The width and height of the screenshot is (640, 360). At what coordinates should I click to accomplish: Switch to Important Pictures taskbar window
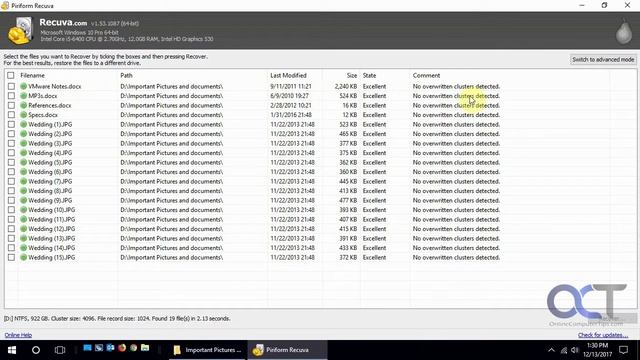pos(207,350)
